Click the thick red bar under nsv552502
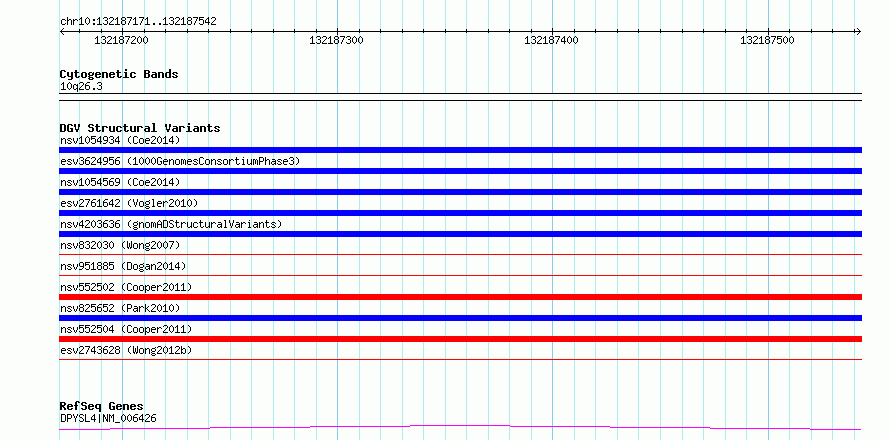 point(460,297)
